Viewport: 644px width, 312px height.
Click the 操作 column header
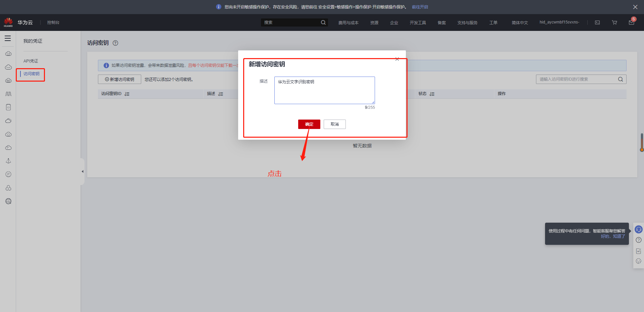click(x=502, y=94)
